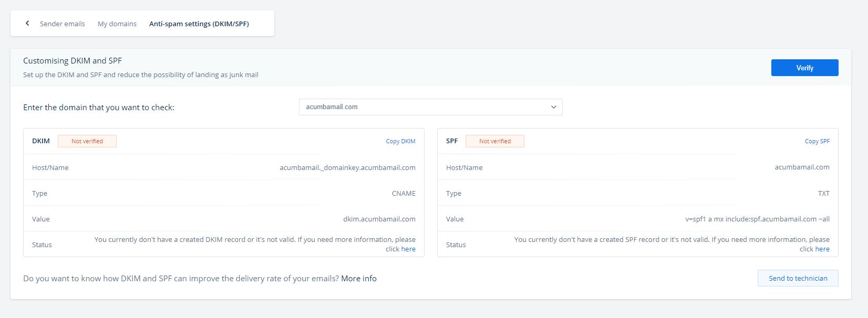Image resolution: width=868 pixels, height=318 pixels.
Task: Click the SPF card title
Action: pyautogui.click(x=452, y=141)
